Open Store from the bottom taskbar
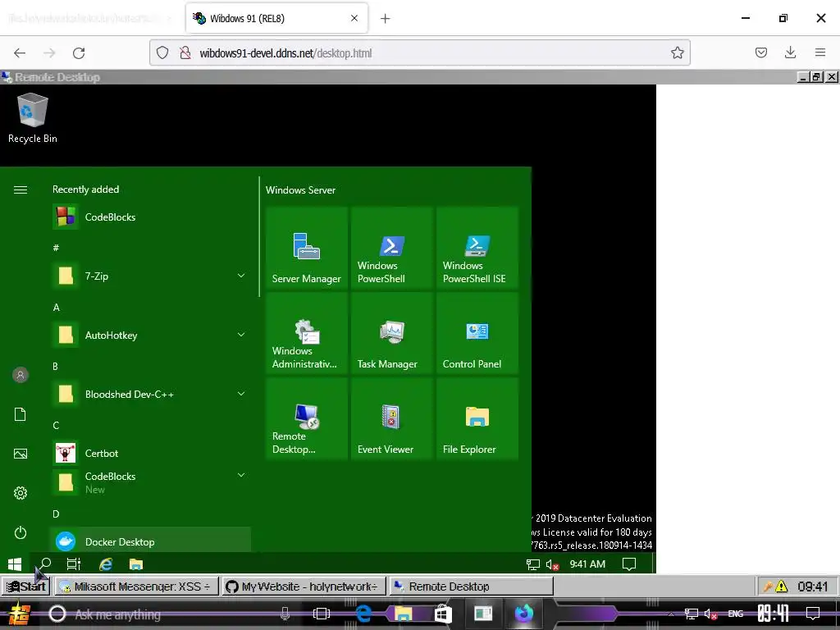This screenshot has height=630, width=840. (443, 614)
